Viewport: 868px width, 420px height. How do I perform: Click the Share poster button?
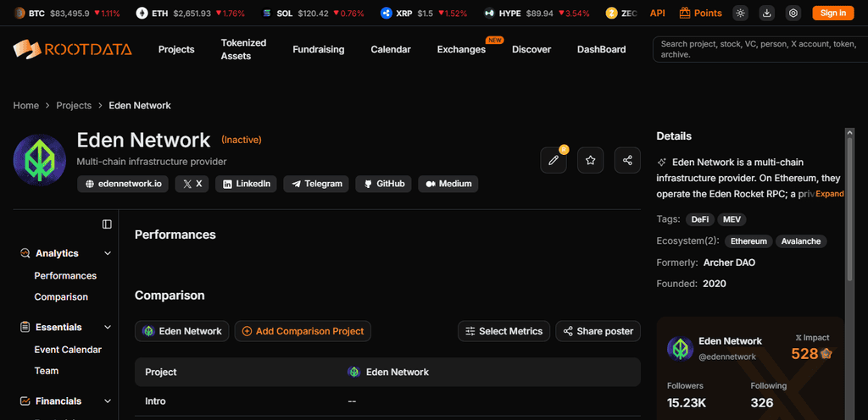pyautogui.click(x=598, y=331)
